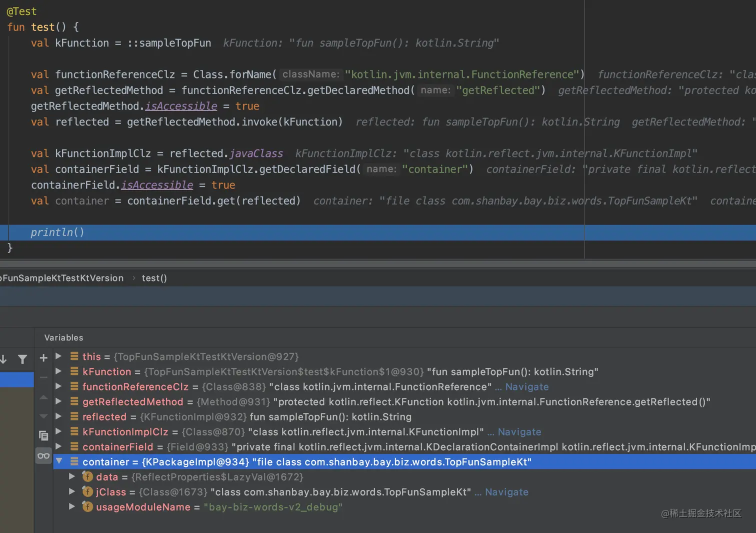Expand the functionReferenceClz variable node
Screen dimensions: 756x533
(x=58, y=386)
